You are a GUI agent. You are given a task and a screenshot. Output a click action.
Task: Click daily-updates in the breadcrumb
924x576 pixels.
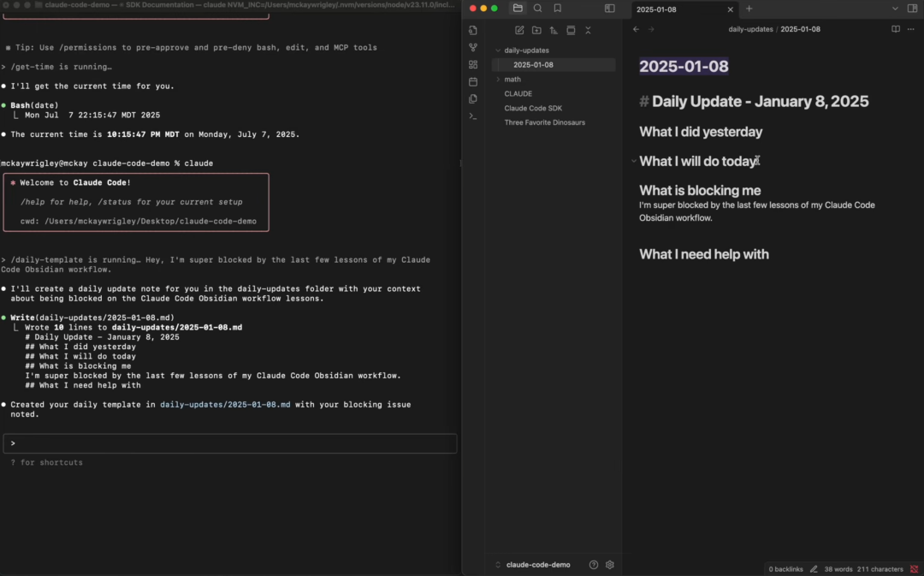pyautogui.click(x=750, y=29)
